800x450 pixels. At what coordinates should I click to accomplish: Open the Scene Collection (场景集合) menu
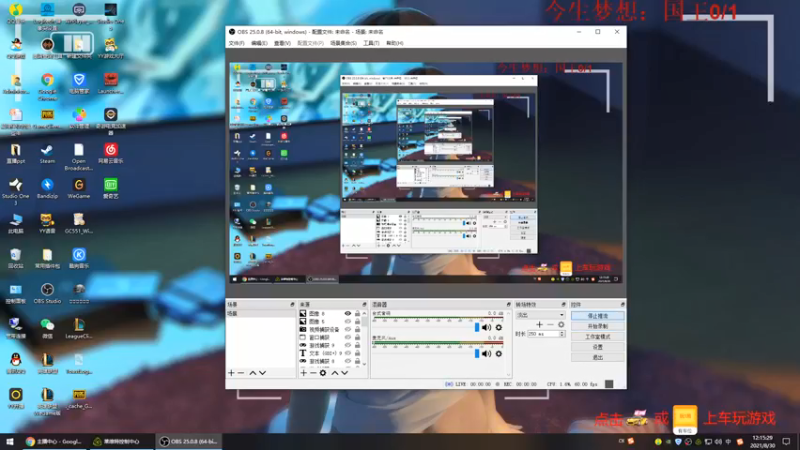click(x=343, y=43)
